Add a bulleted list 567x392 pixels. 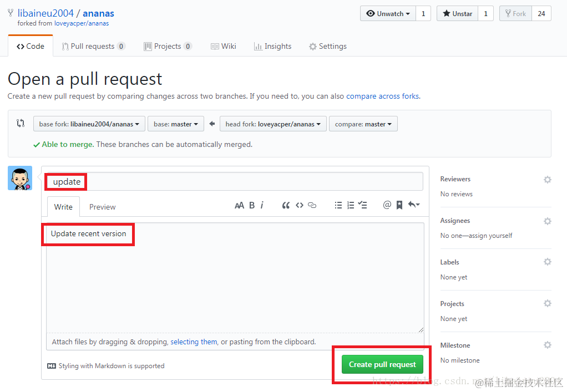(x=338, y=205)
